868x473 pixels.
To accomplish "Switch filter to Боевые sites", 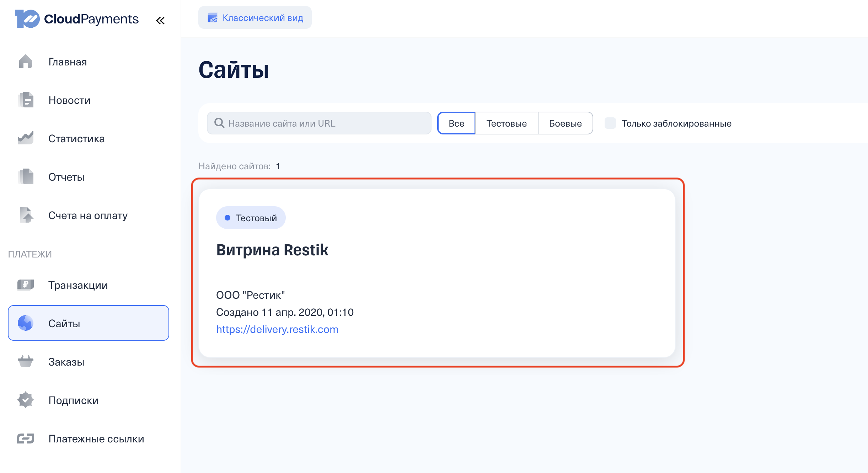I will 565,123.
